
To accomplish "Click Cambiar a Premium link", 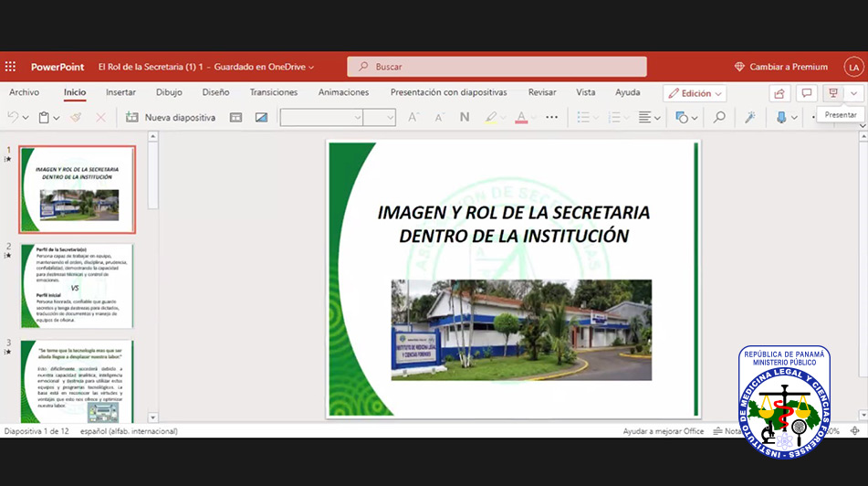I will [780, 67].
